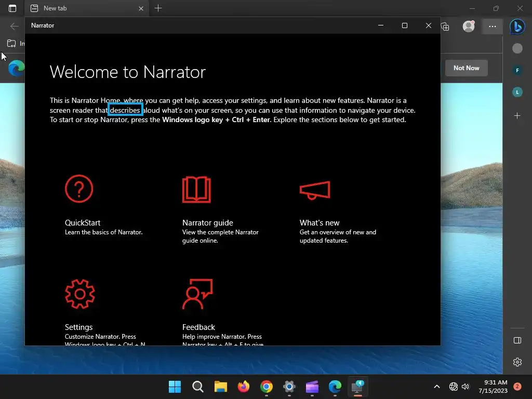
Task: Open taskbar Search
Action: (197, 387)
